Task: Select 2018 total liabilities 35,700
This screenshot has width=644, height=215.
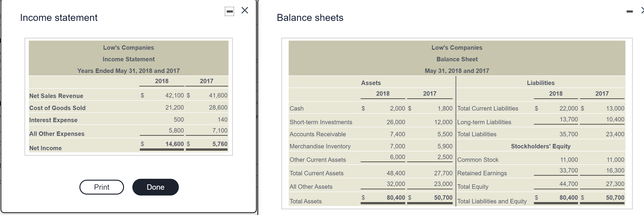Action: tap(569, 134)
